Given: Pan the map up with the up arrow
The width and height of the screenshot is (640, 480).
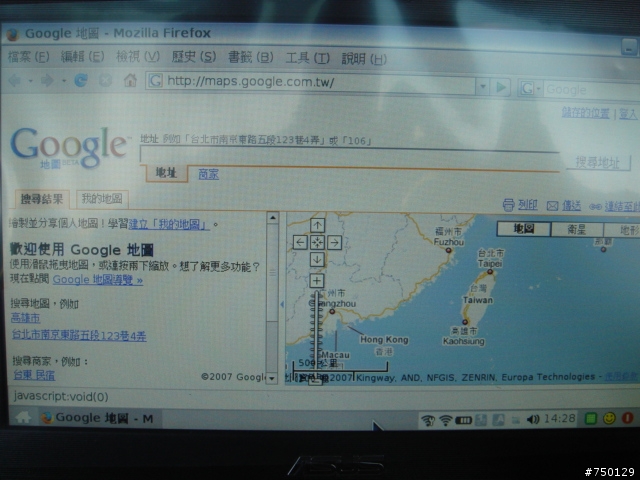Looking at the screenshot, I should pyautogui.click(x=318, y=225).
